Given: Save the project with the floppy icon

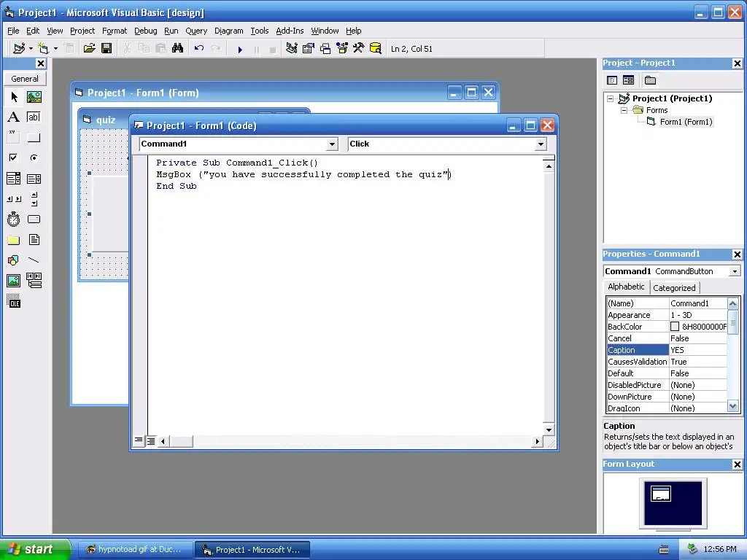Looking at the screenshot, I should pos(107,48).
